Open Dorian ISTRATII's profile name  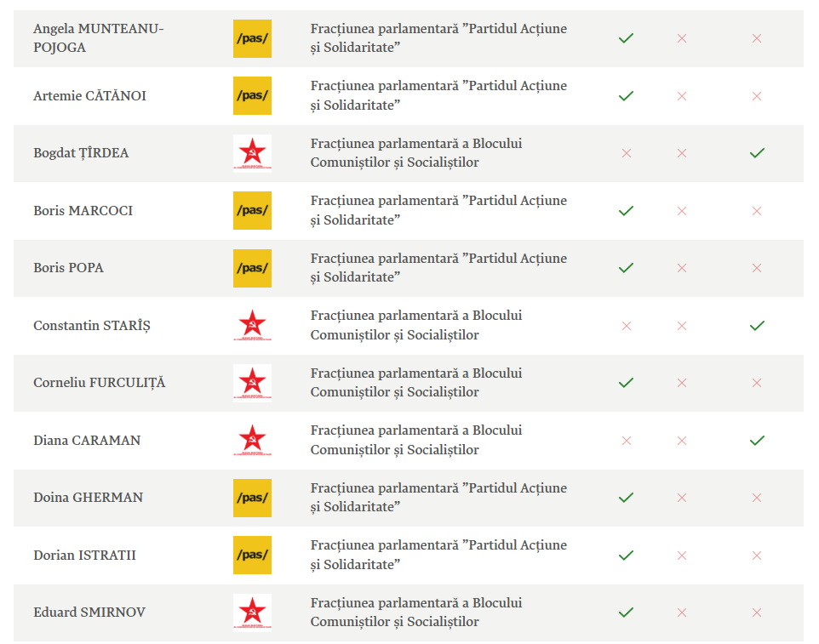(84, 556)
